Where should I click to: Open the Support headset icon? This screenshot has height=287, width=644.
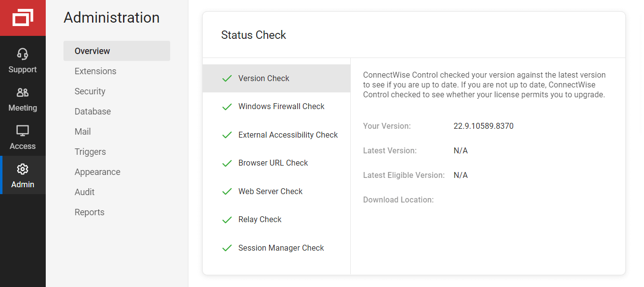point(23,54)
